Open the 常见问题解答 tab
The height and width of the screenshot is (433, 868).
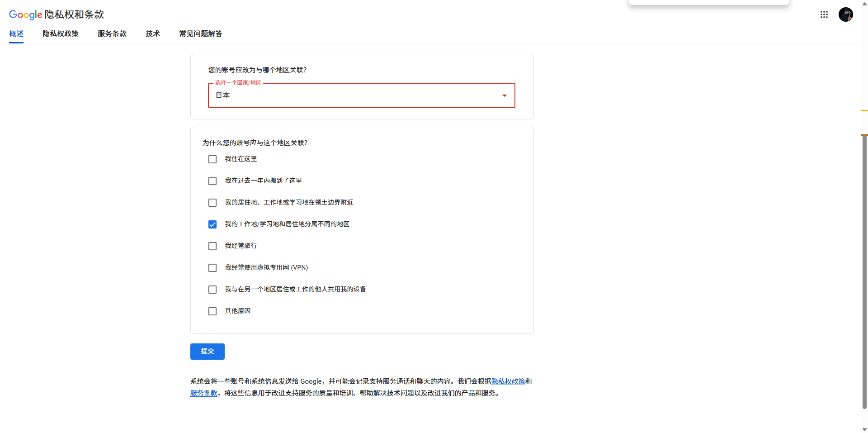coord(200,33)
